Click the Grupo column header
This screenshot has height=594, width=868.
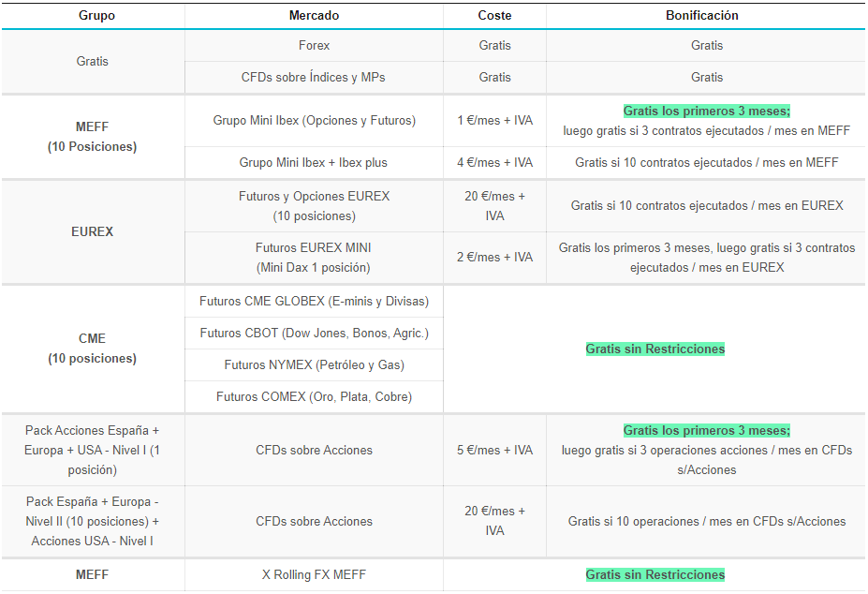(x=92, y=16)
